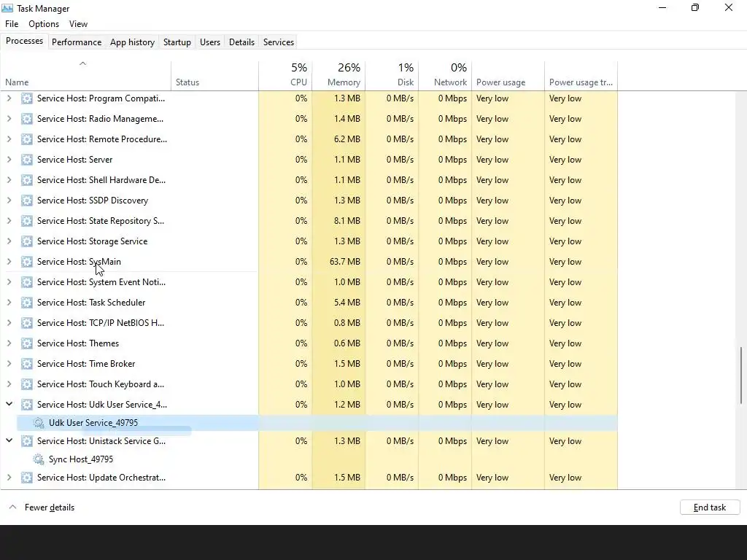The height and width of the screenshot is (560, 747).
Task: Open the Options menu
Action: 44,24
